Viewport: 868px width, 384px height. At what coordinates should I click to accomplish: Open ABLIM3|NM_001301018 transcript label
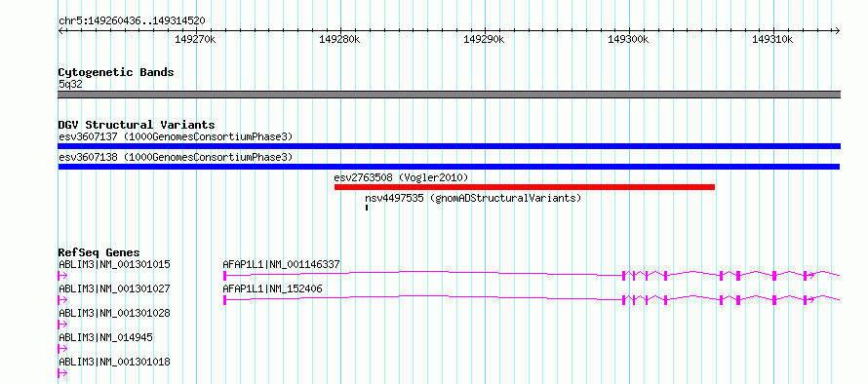114,362
